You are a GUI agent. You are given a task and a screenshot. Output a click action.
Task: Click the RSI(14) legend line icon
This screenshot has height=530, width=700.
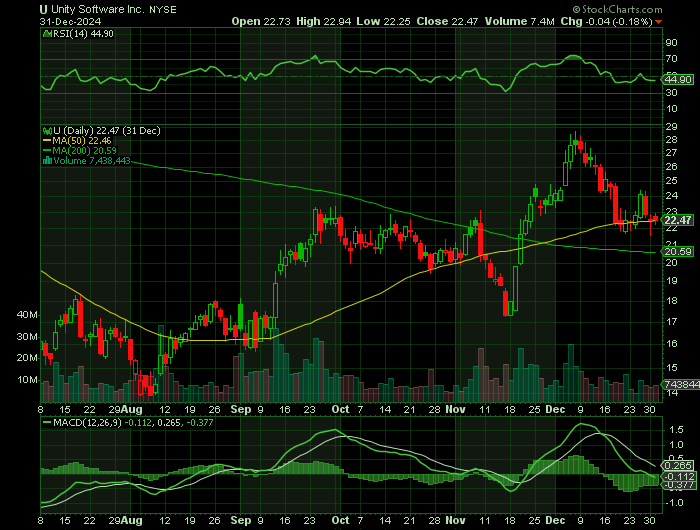47,33
